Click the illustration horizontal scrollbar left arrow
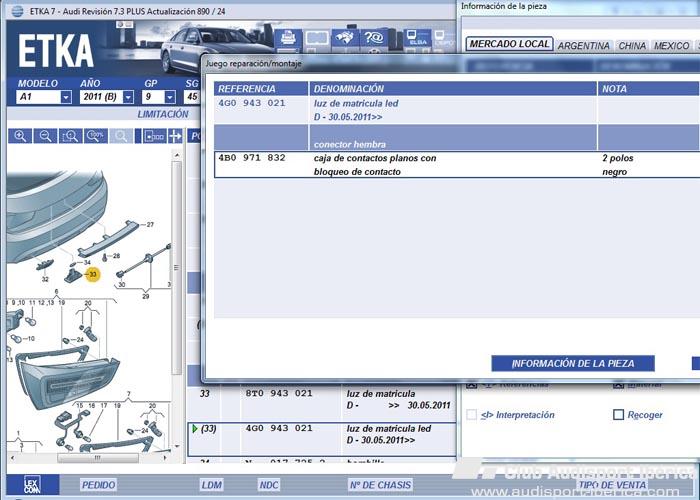The image size is (700, 500). (x=12, y=458)
